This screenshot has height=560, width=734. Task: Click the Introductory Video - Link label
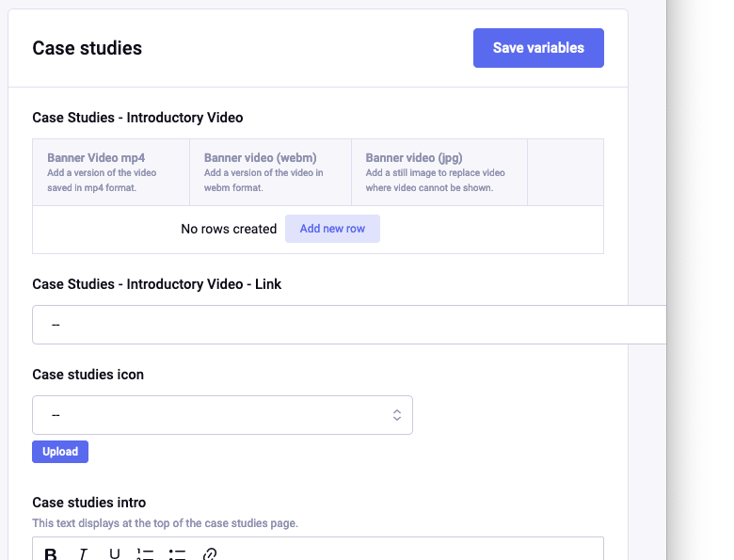pyautogui.click(x=157, y=284)
